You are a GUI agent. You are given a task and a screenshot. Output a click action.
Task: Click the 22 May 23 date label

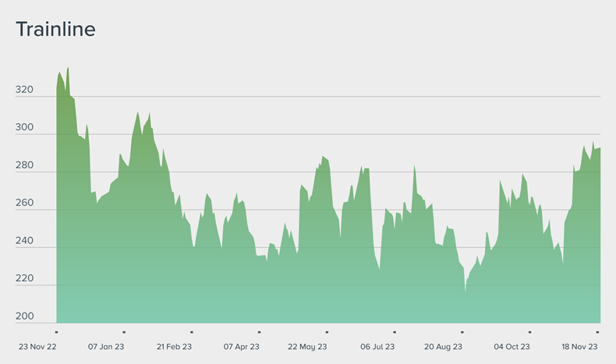pyautogui.click(x=308, y=347)
